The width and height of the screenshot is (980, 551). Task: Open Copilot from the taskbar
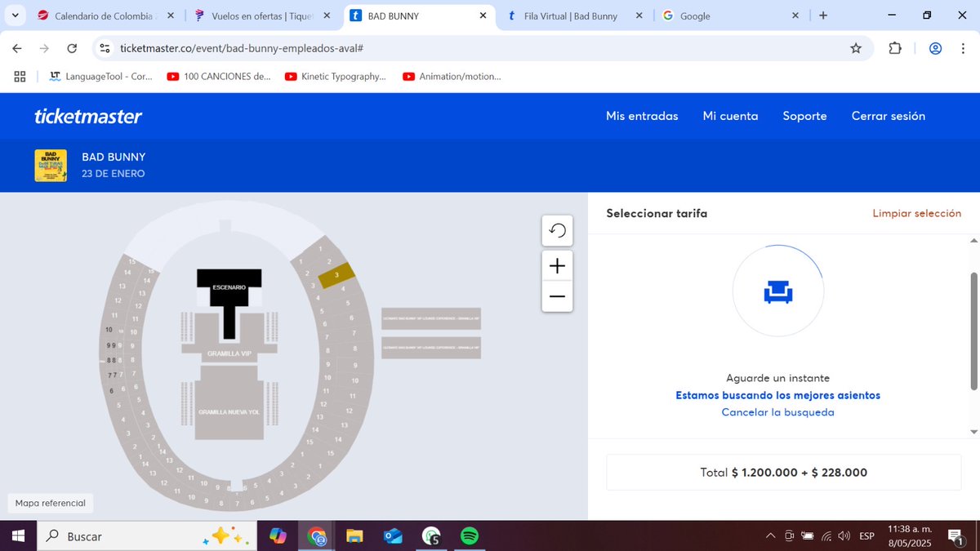278,536
